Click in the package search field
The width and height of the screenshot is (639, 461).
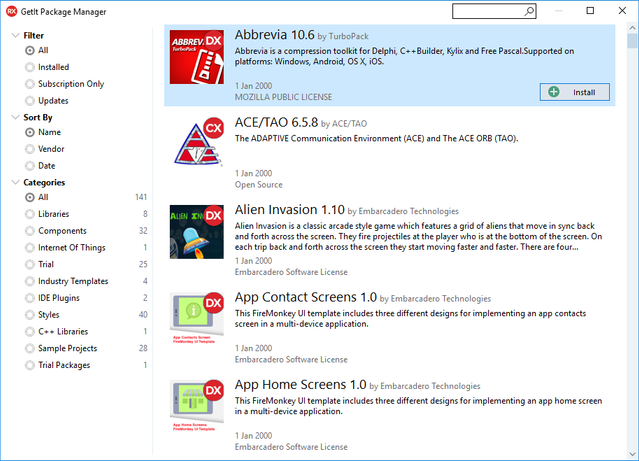494,11
